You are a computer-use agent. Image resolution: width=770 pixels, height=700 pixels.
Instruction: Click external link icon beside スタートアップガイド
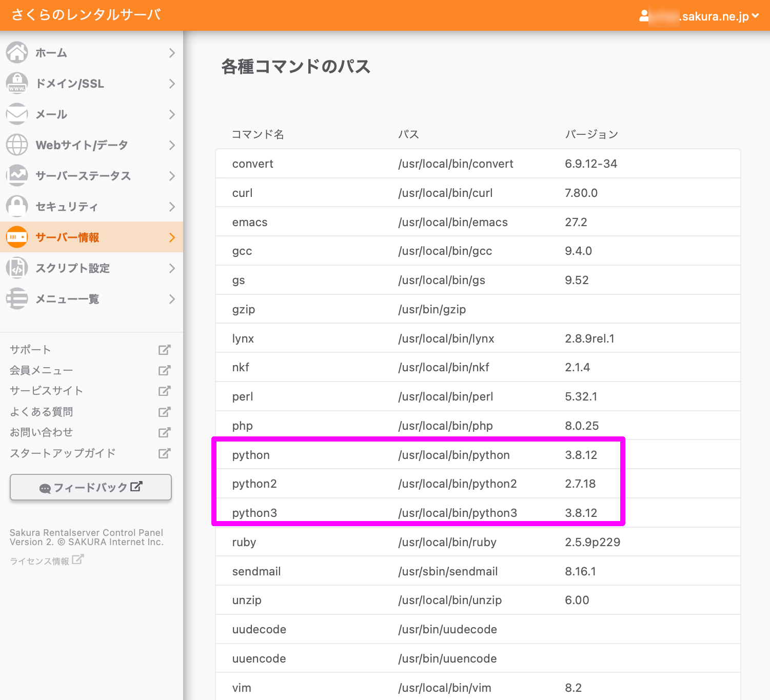click(164, 453)
